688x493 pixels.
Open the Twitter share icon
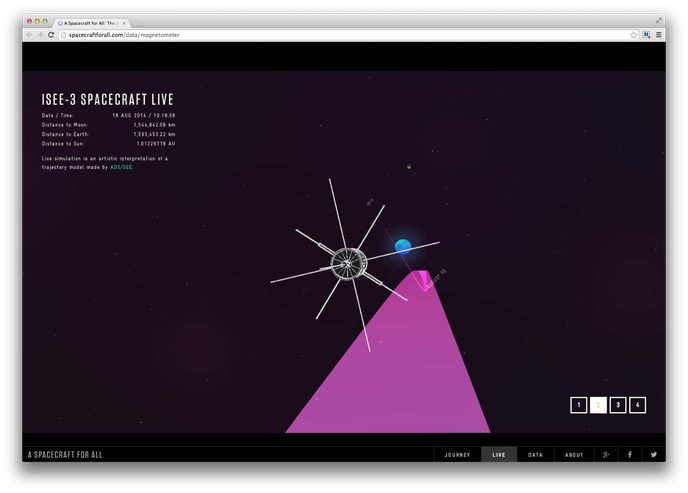654,454
